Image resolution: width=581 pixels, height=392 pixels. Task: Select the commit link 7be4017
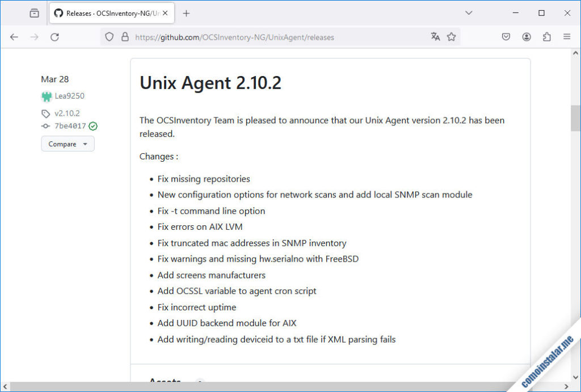click(x=69, y=126)
